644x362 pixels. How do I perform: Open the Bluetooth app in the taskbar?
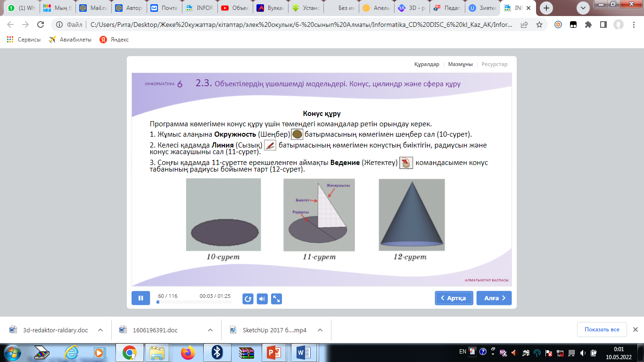coord(217,352)
